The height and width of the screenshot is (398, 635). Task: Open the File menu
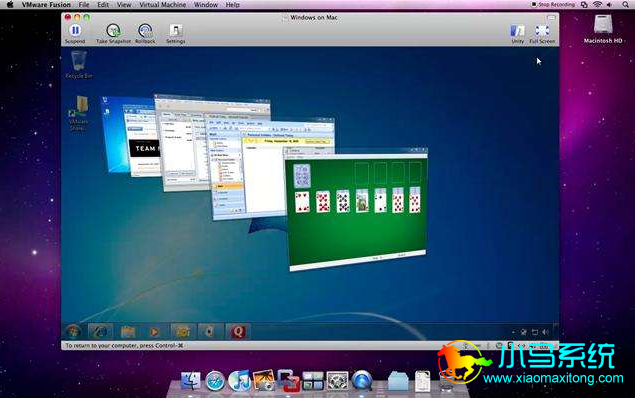pos(84,5)
